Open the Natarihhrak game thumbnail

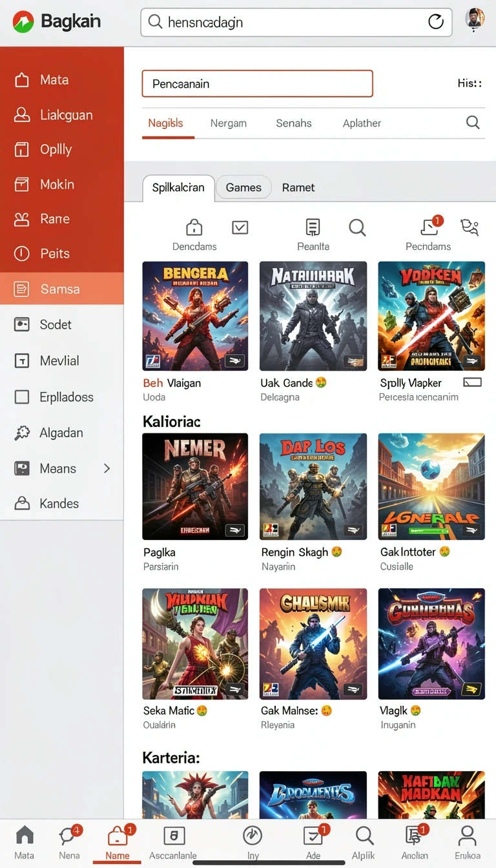[x=313, y=316]
